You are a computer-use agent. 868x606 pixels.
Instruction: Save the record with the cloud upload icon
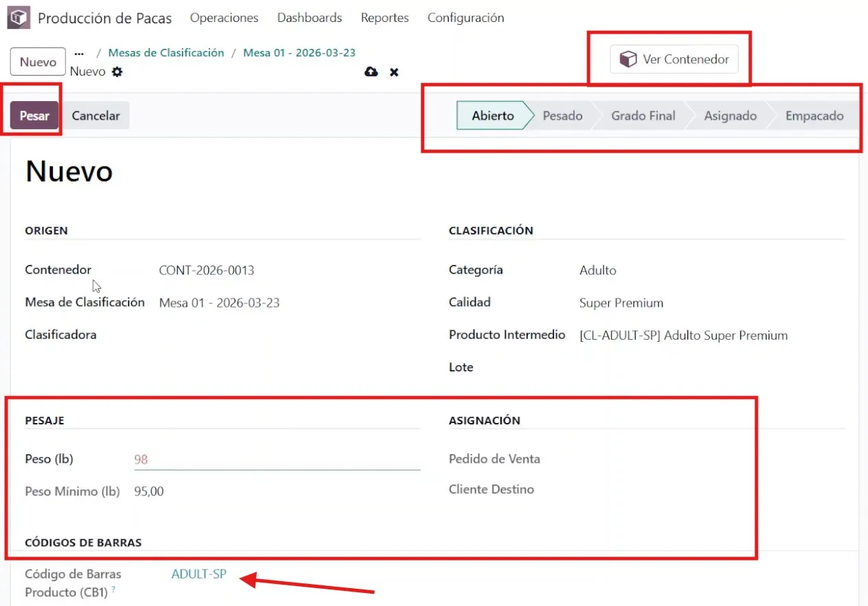(371, 72)
